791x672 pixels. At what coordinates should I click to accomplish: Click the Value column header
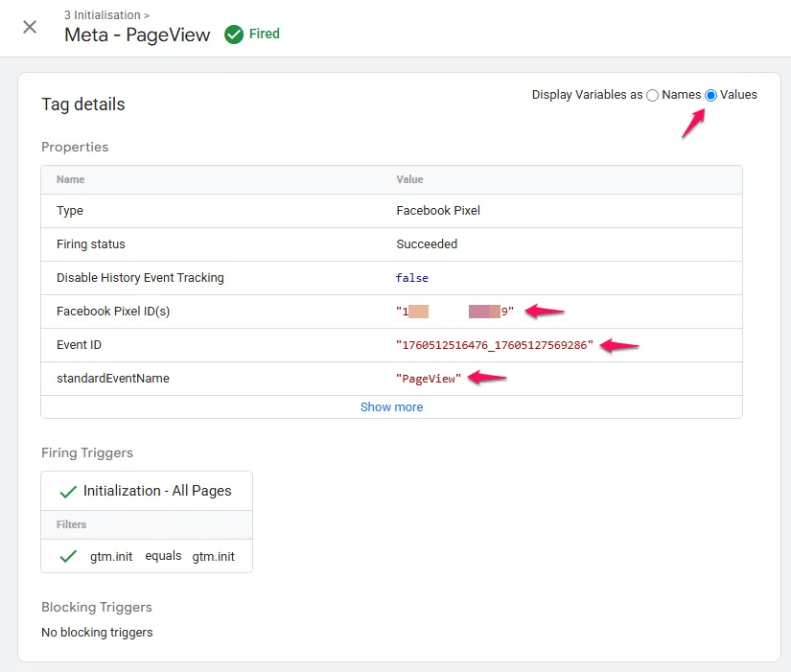[x=409, y=179]
